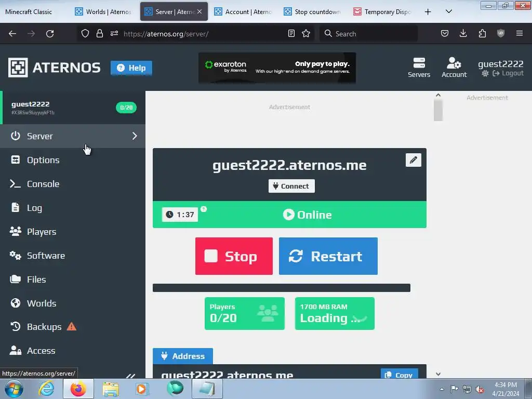Open the Backups page in sidebar
The height and width of the screenshot is (399, 532).
[73, 327]
